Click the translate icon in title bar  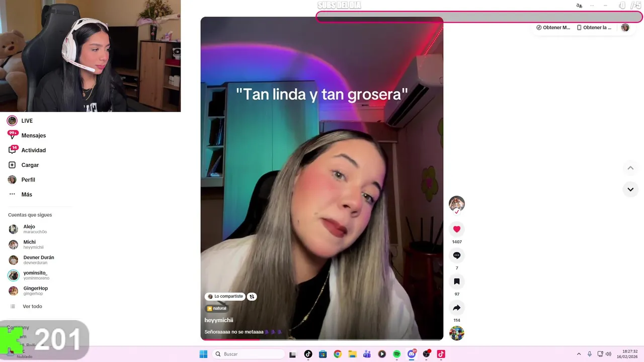[579, 6]
